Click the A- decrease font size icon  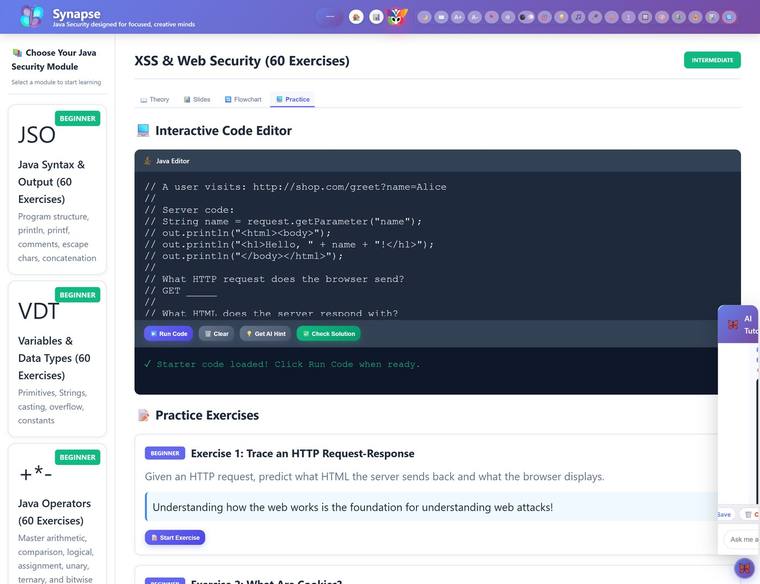point(475,17)
